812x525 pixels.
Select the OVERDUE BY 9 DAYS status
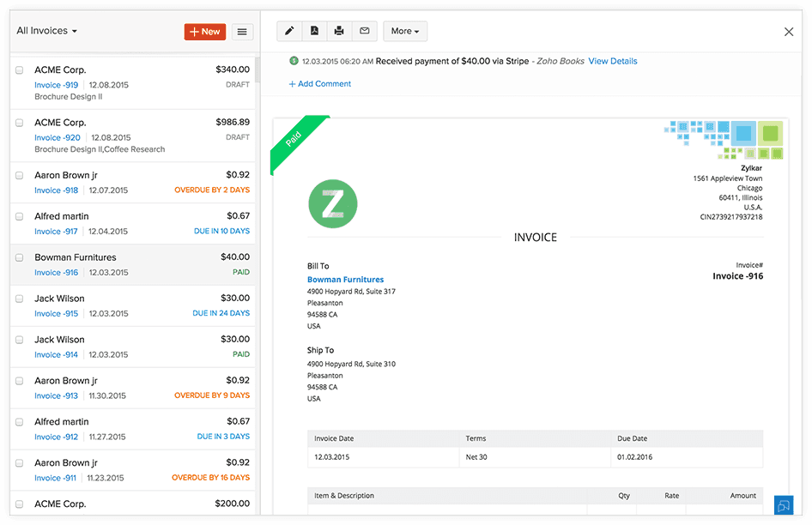click(x=212, y=395)
